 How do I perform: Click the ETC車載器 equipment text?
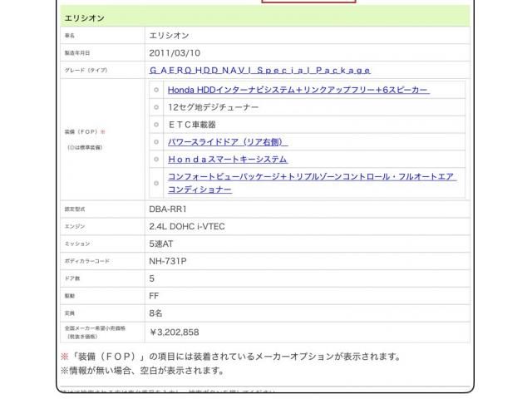click(192, 125)
